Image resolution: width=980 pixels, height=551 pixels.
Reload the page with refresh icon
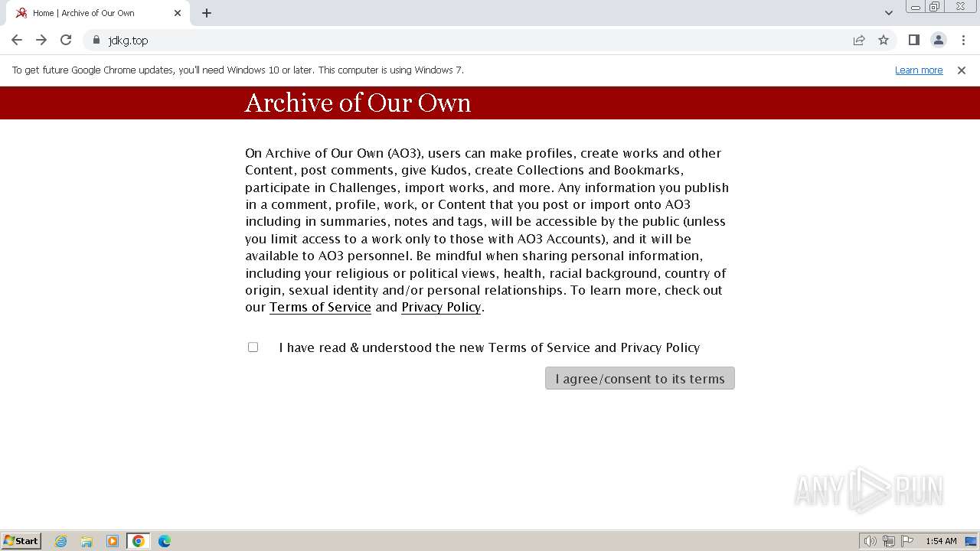click(x=66, y=40)
